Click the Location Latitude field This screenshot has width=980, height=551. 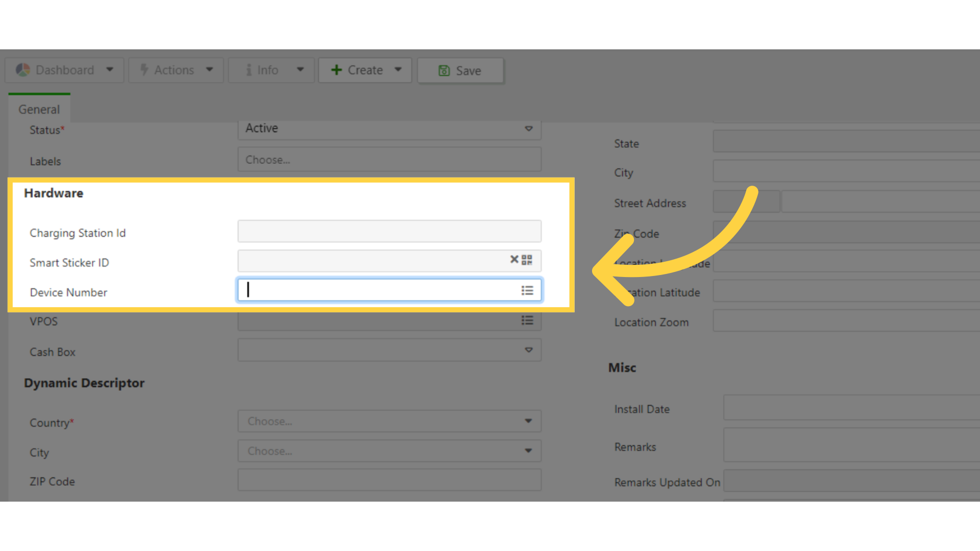846,291
